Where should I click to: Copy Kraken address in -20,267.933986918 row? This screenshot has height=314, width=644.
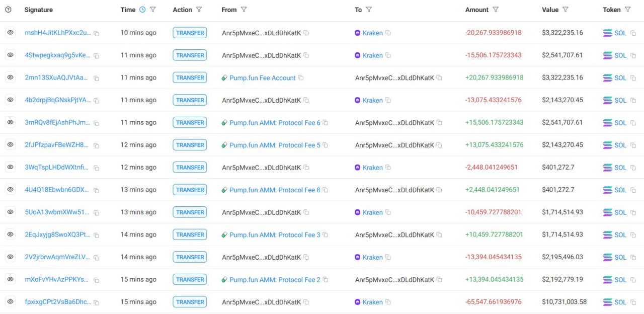click(388, 33)
